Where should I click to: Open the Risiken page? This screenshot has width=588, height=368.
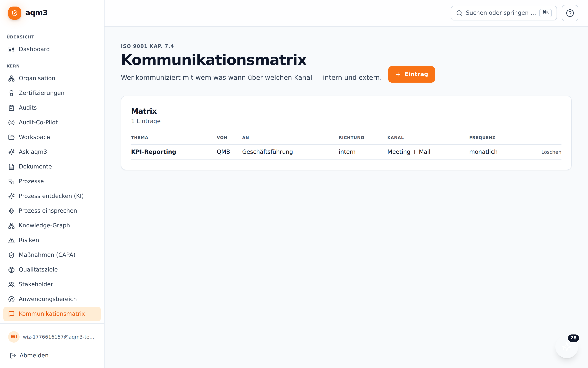point(52,240)
